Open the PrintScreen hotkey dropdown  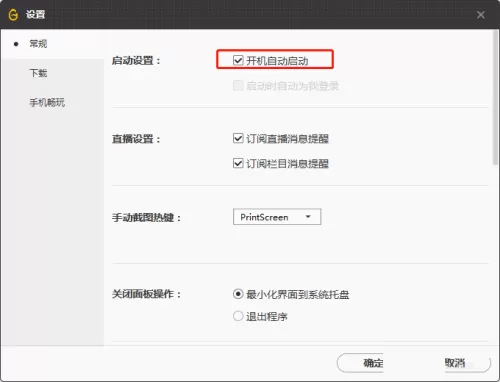[x=277, y=217]
